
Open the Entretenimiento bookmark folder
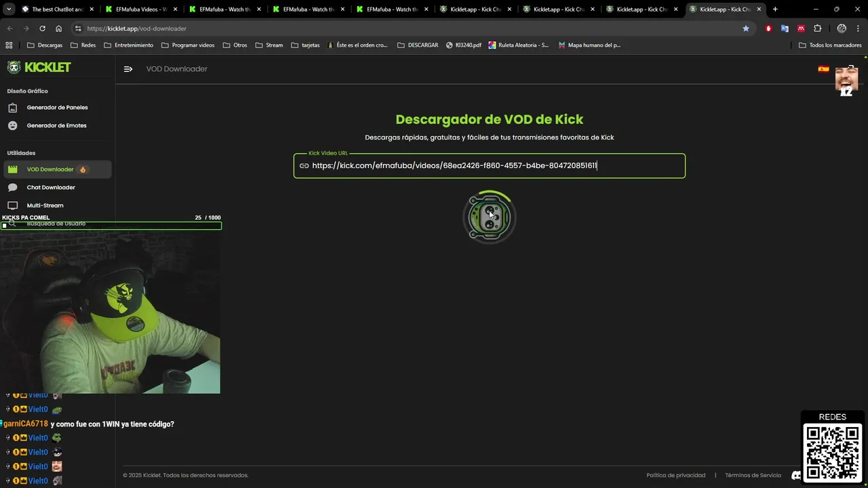coord(129,45)
